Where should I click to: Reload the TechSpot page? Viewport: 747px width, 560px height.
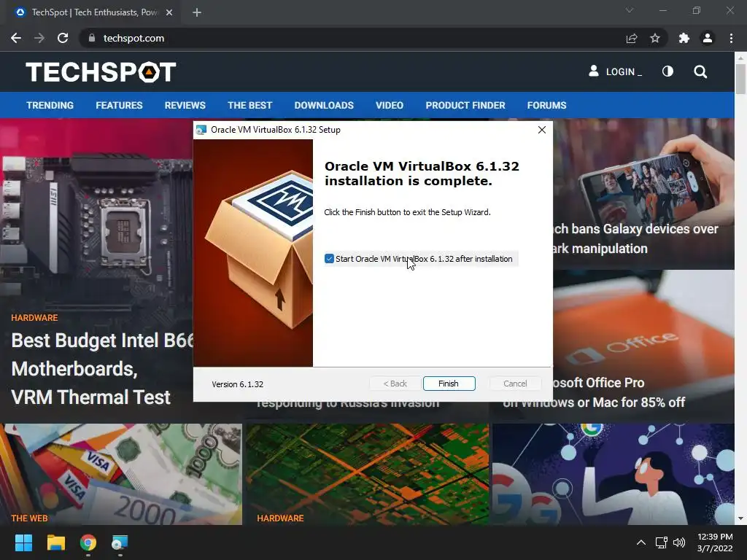[63, 38]
